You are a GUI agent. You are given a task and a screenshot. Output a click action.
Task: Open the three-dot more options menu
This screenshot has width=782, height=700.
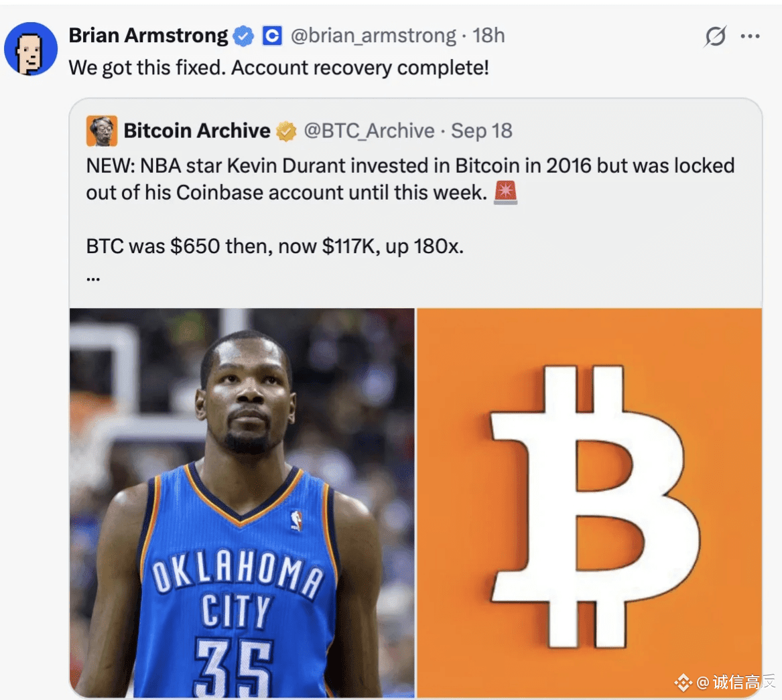750,36
